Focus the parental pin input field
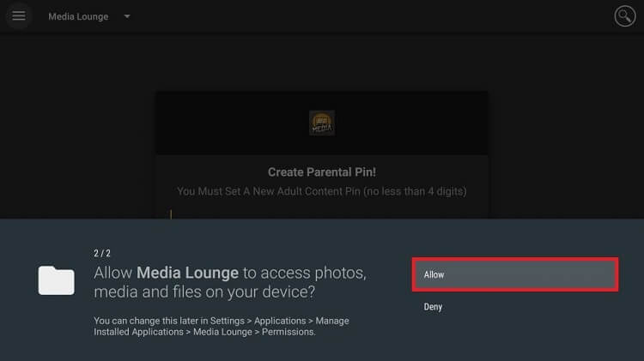 (x=322, y=214)
